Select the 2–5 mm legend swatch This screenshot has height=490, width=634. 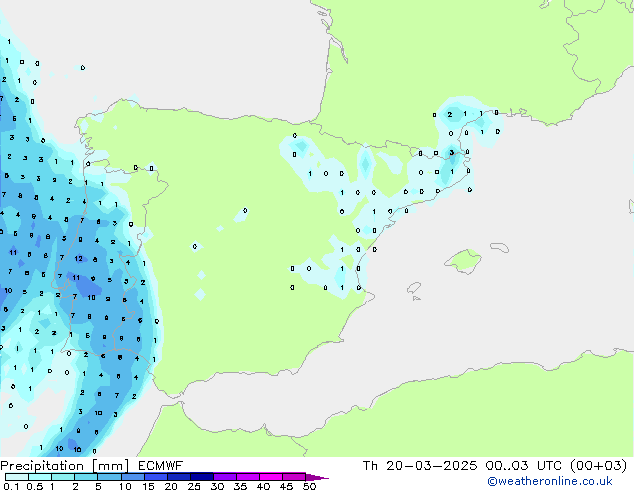(x=86, y=477)
